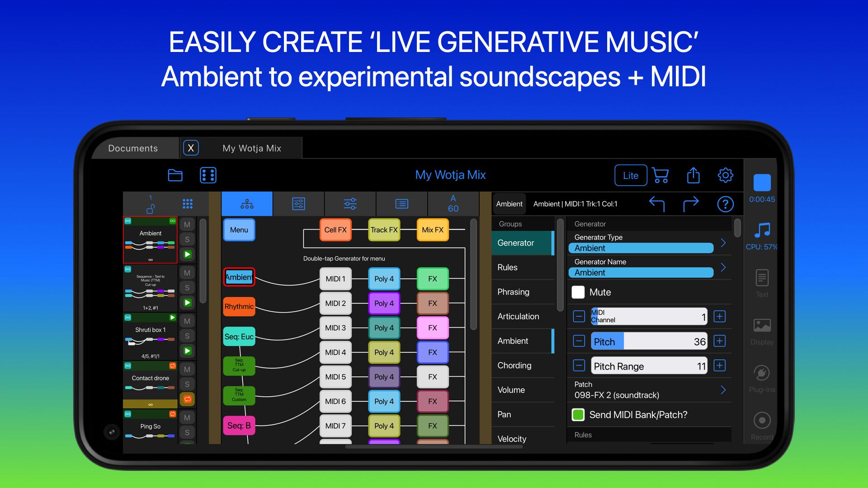This screenshot has height=488, width=868.
Task: Click the Menu node button
Action: 239,230
